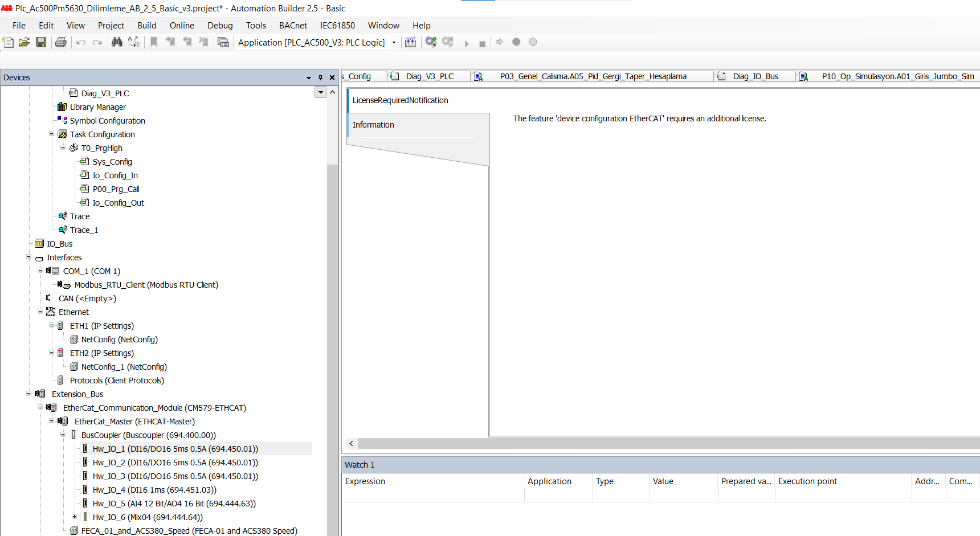The height and width of the screenshot is (536, 980).
Task: Open the device tree view dropdown button
Action: pyautogui.click(x=321, y=92)
